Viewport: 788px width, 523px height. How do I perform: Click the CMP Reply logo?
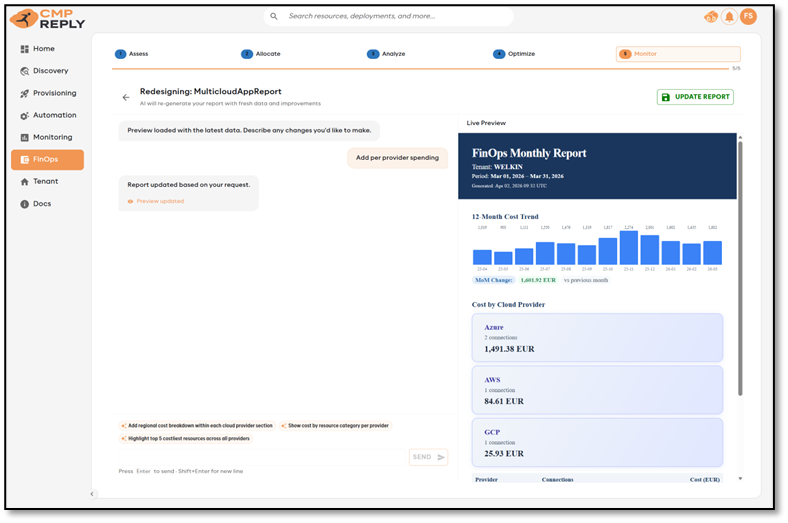tap(46, 17)
